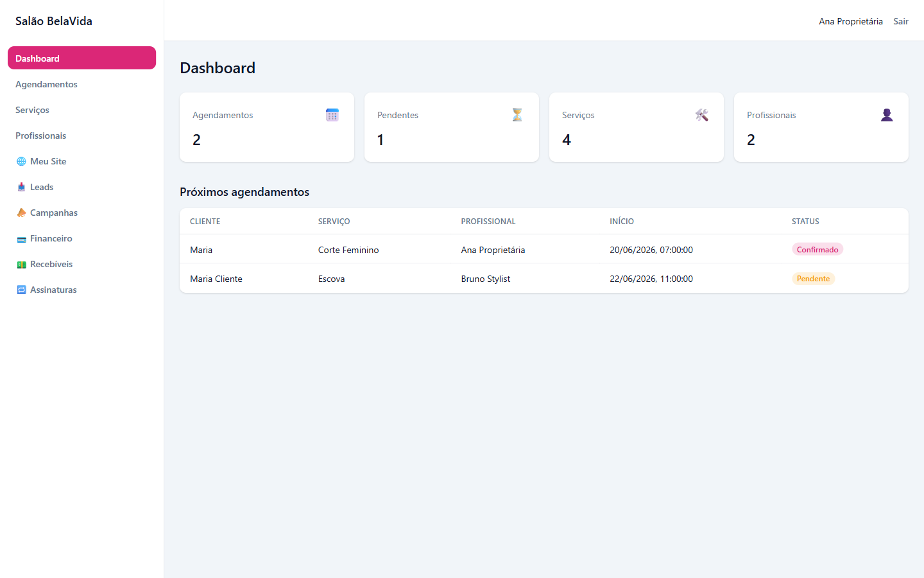
Task: Click the CLIENTE column header
Action: pos(205,221)
